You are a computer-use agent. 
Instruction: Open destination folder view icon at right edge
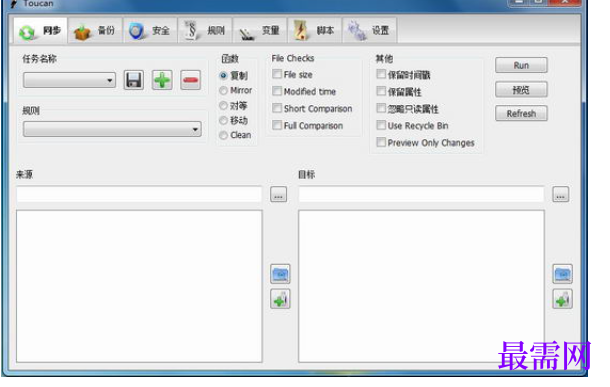[x=562, y=274]
